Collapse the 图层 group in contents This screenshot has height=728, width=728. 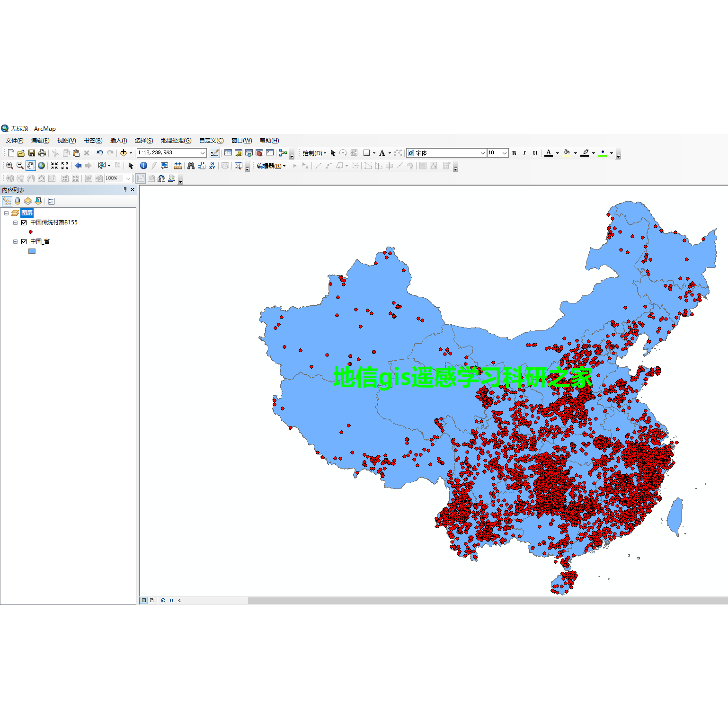tap(6, 213)
